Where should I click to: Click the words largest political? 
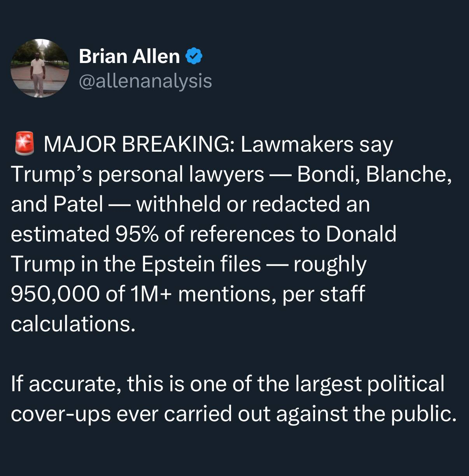(369, 384)
